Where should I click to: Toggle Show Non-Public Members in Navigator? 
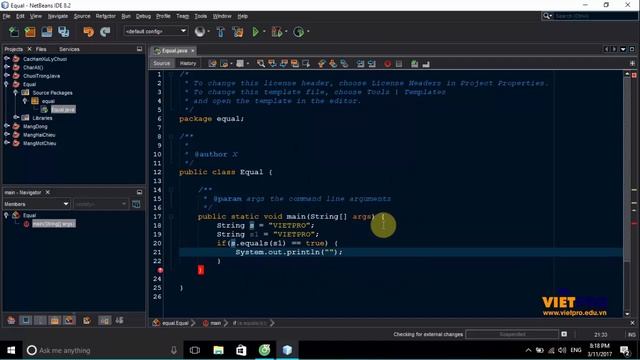coord(55,320)
